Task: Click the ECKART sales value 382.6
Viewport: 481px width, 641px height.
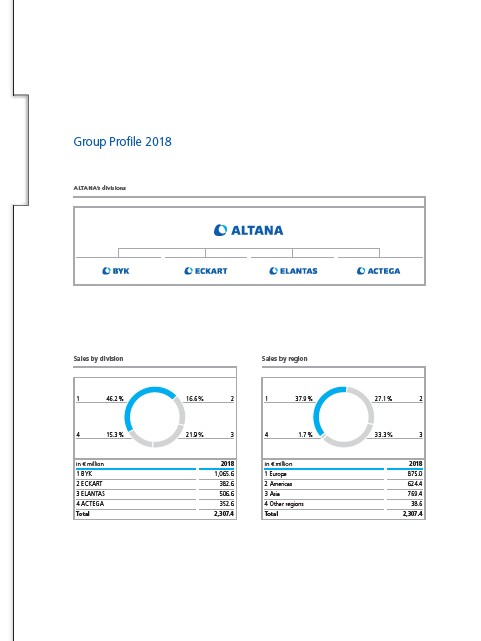Action: pos(227,484)
